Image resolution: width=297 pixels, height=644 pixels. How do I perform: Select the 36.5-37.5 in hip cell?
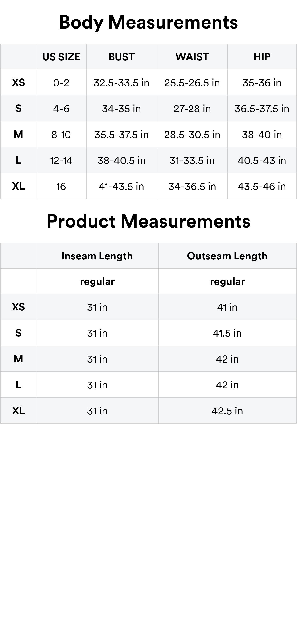[262, 109]
